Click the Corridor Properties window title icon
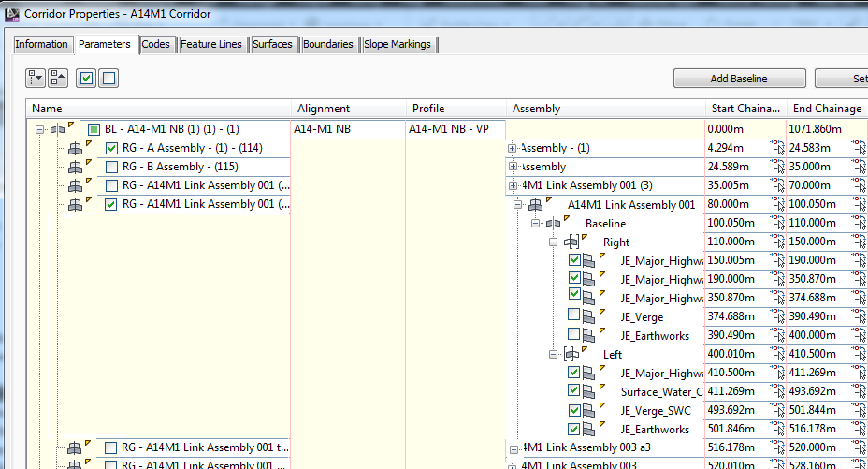This screenshot has width=868, height=469. pos(11,14)
